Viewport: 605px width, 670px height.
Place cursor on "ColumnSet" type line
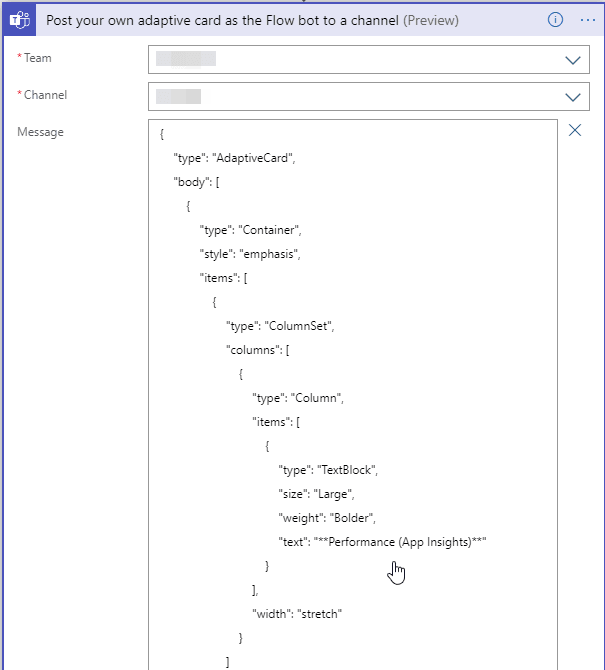pos(279,325)
